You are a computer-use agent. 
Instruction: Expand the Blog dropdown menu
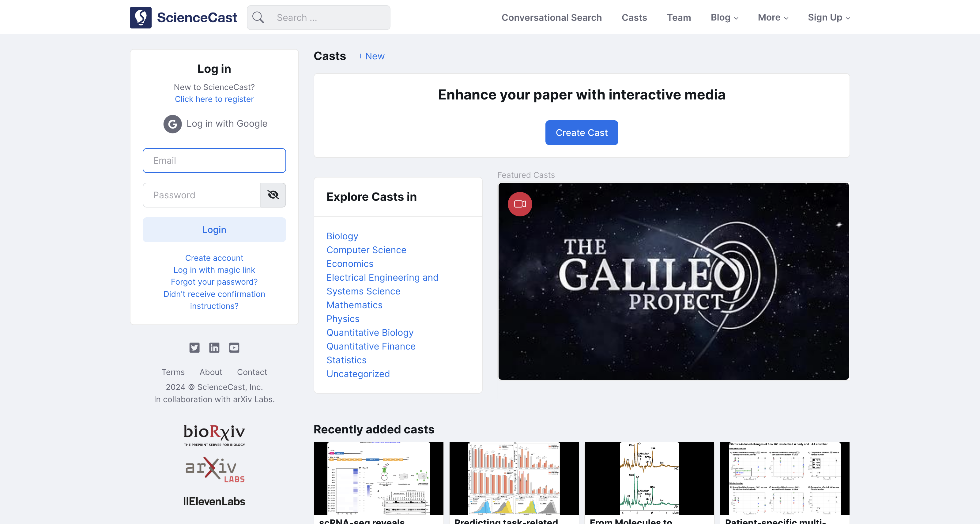coord(724,17)
